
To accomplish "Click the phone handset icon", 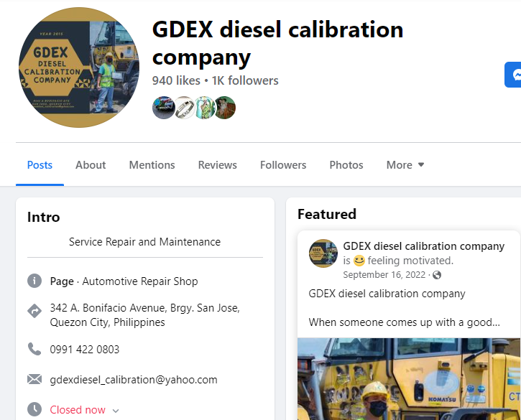I will coord(34,349).
